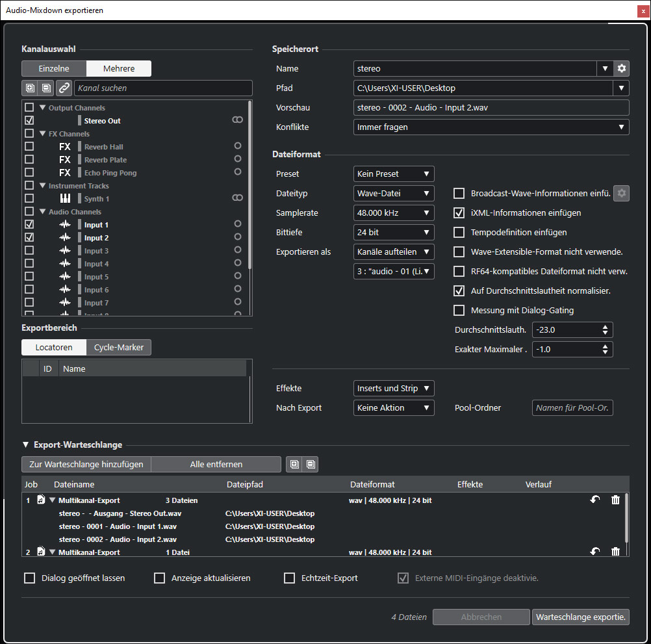Disable iXML-Informationen einfügen checkbox
This screenshot has height=644, width=651.
[459, 213]
